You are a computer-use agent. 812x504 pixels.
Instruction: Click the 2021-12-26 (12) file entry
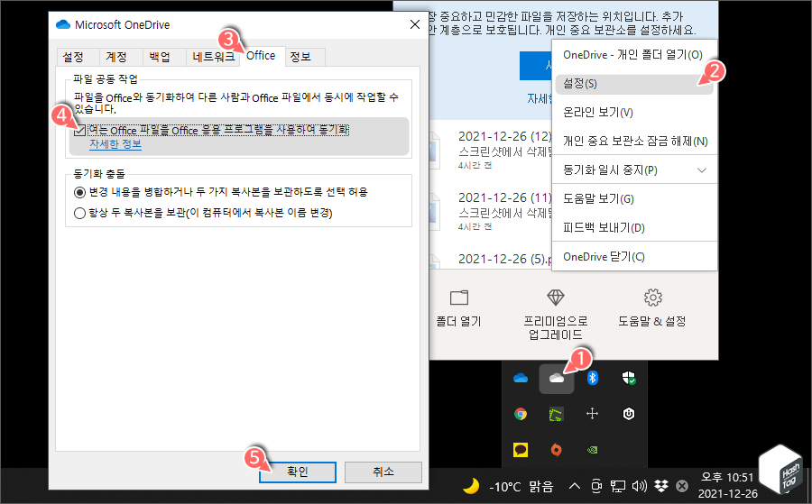point(491,150)
